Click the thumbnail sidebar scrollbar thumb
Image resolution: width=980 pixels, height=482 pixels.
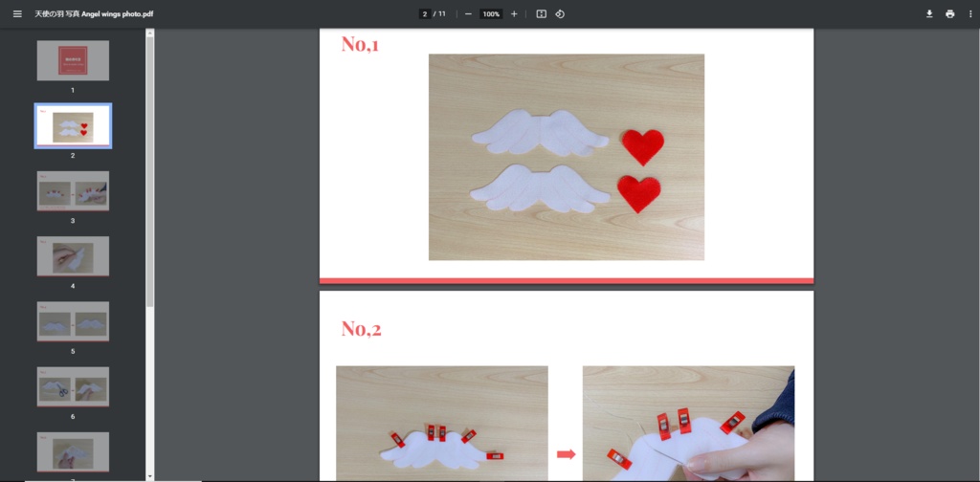click(149, 172)
